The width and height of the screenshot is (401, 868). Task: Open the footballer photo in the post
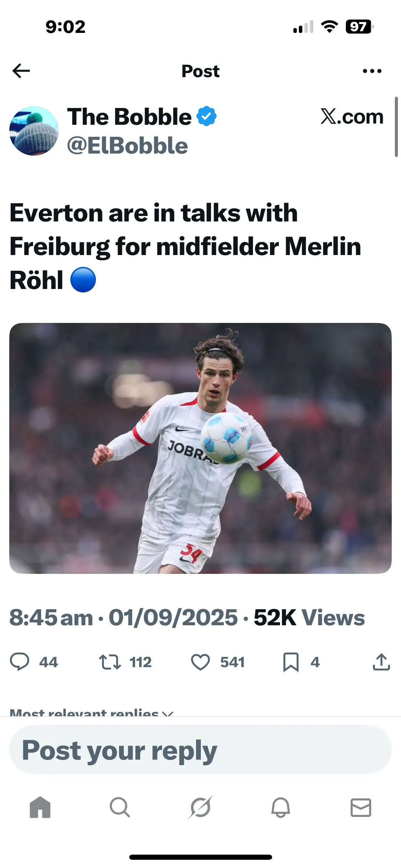pyautogui.click(x=200, y=448)
